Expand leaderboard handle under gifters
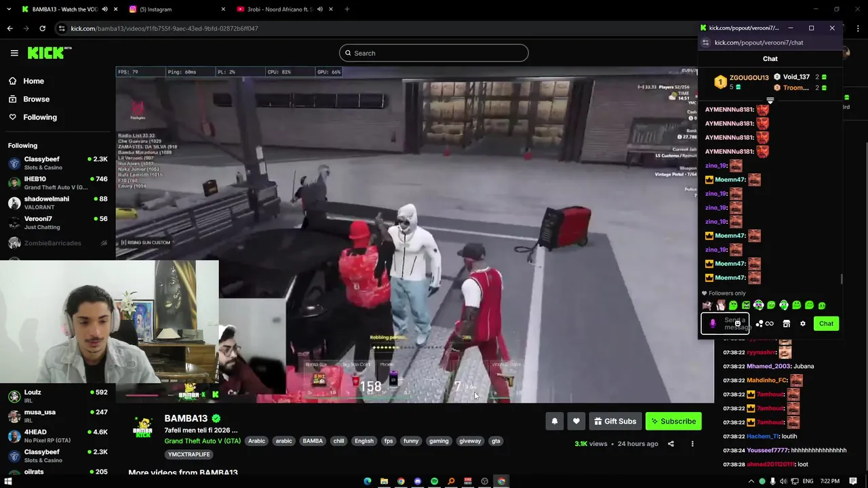The width and height of the screenshot is (868, 488). click(770, 100)
